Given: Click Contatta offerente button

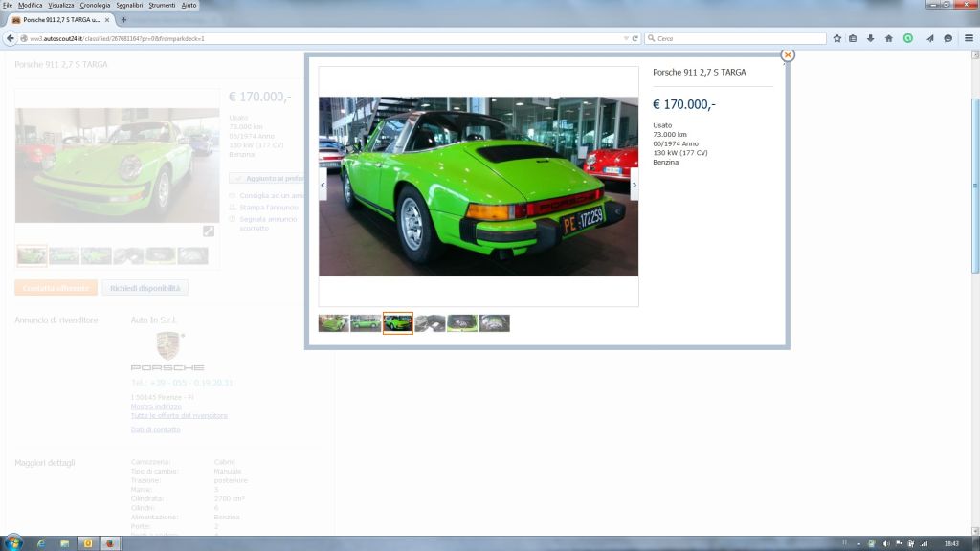Looking at the screenshot, I should (x=56, y=288).
